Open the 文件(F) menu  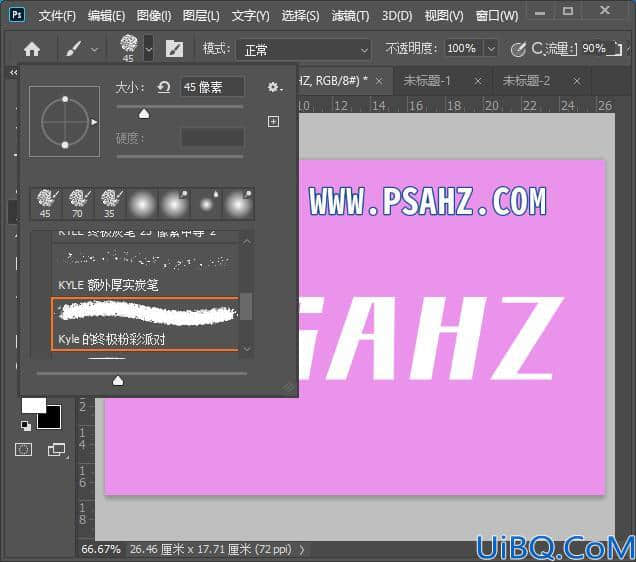point(57,16)
